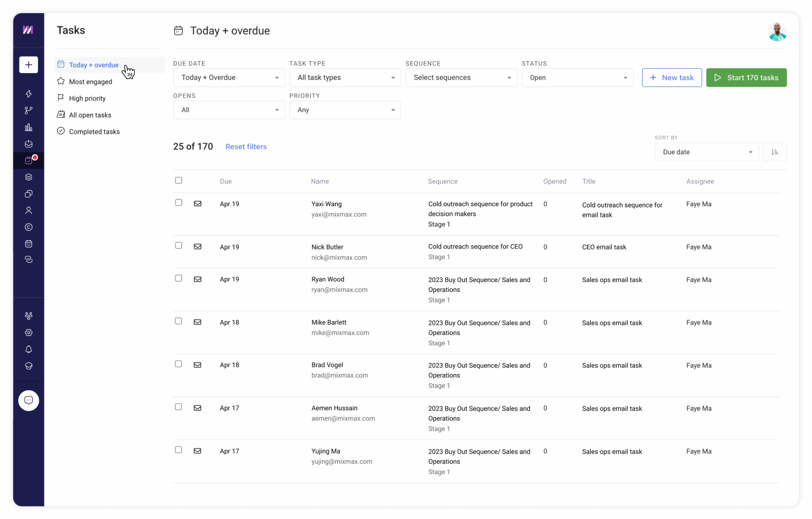View the Analytics bar chart icon

[x=28, y=127]
